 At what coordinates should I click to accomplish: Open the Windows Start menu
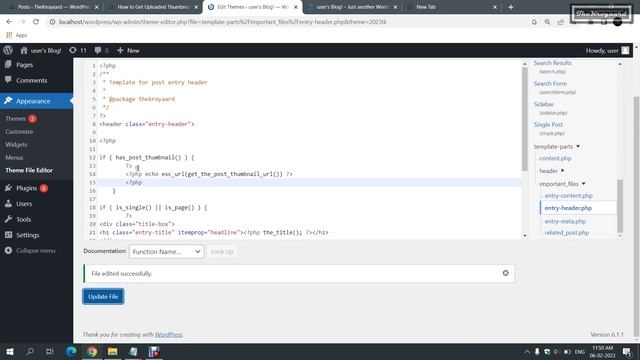click(10, 351)
